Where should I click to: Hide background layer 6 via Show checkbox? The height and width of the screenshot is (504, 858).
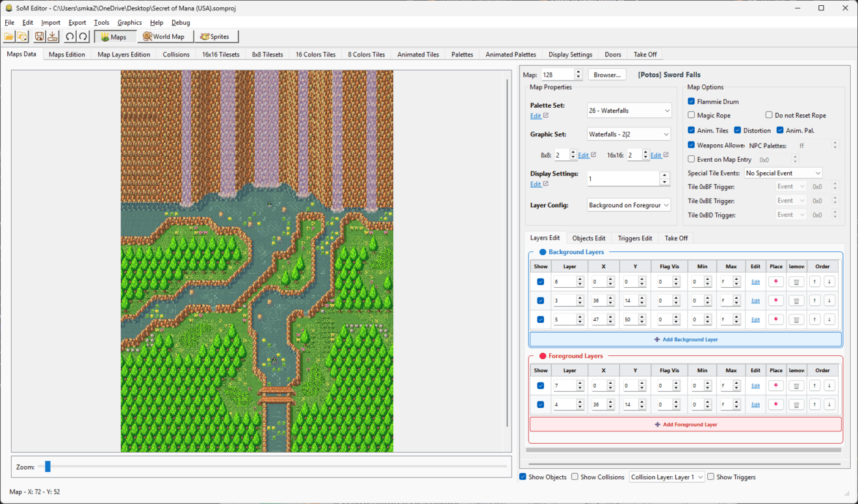click(x=540, y=281)
